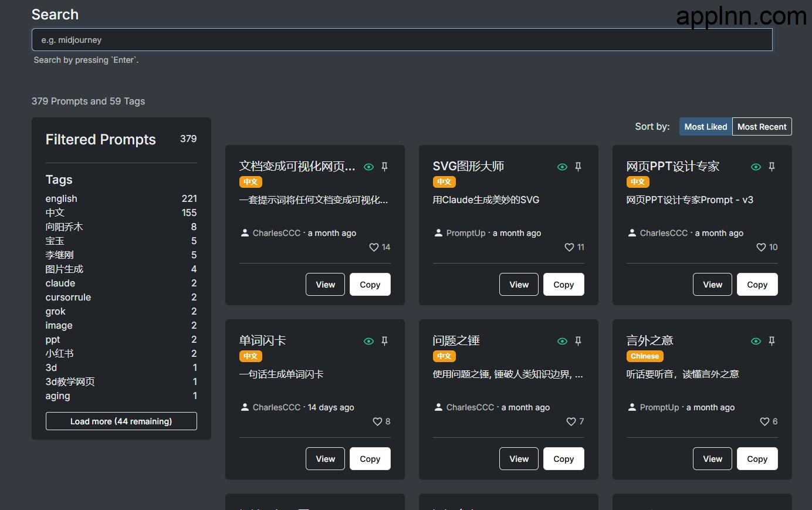The height and width of the screenshot is (510, 812).
Task: Pin the 问题之锤 prompt card
Action: (578, 341)
